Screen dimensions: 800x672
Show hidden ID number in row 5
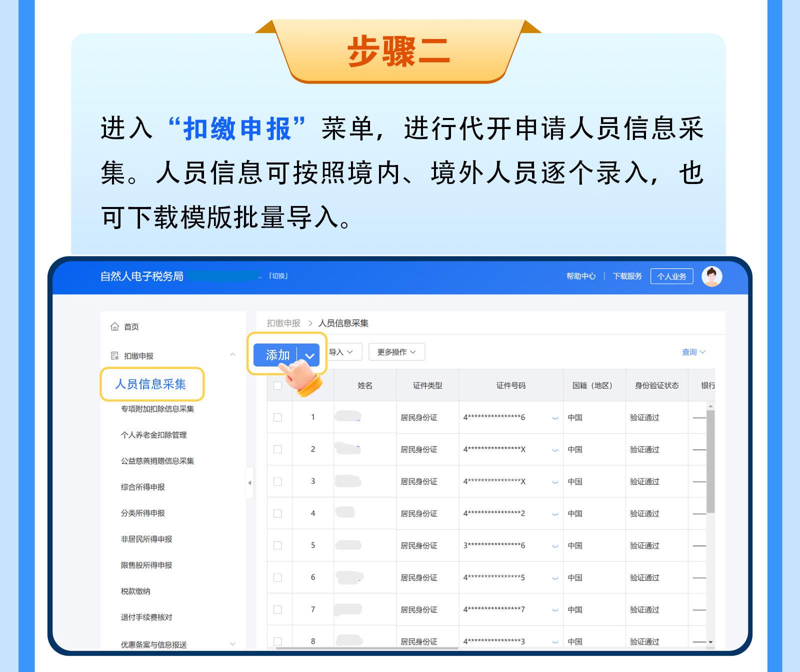tap(555, 546)
